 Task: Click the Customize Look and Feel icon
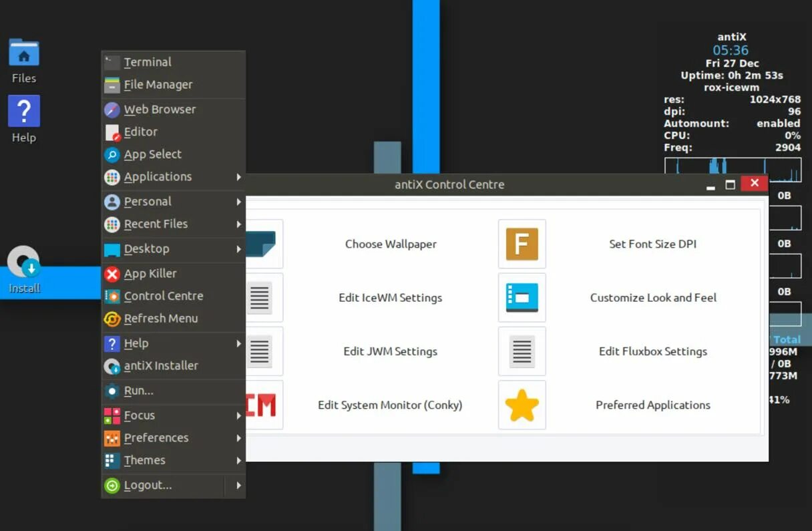(x=522, y=298)
